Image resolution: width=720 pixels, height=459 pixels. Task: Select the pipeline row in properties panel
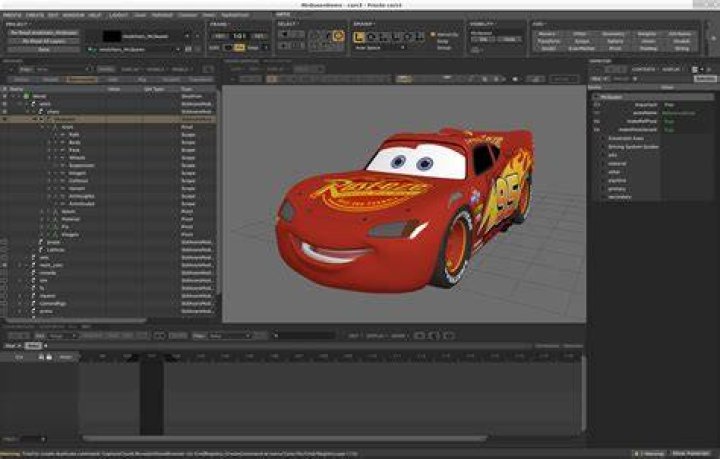tap(652, 180)
